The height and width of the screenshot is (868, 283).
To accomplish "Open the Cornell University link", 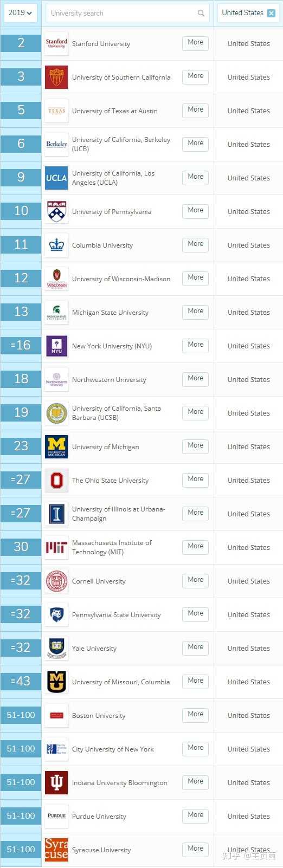I will (x=99, y=581).
